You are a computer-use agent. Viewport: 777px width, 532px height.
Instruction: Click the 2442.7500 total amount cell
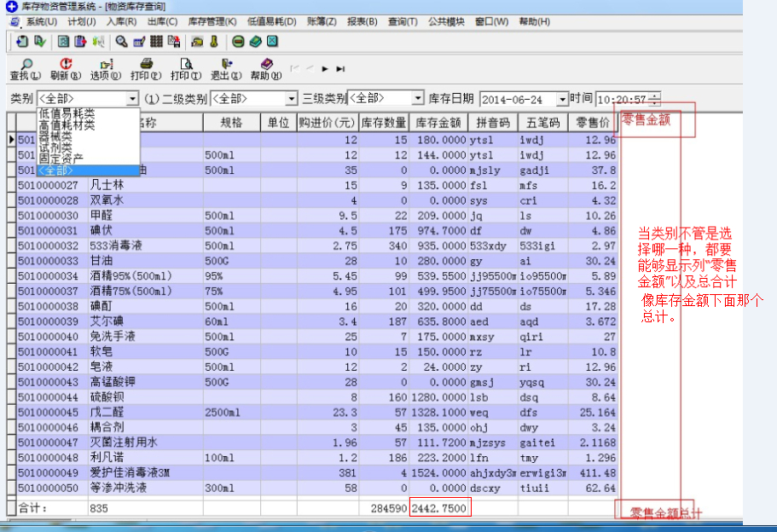coord(439,508)
